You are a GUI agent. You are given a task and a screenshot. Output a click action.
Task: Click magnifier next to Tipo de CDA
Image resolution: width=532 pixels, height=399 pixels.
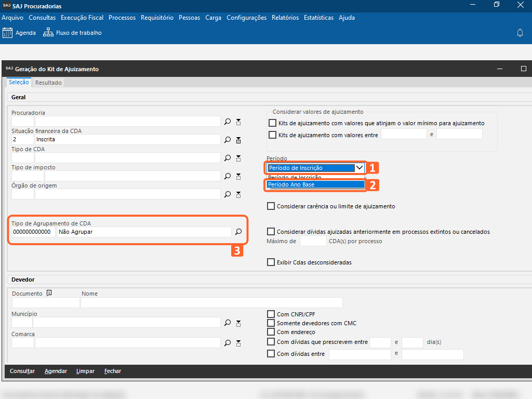[228, 158]
